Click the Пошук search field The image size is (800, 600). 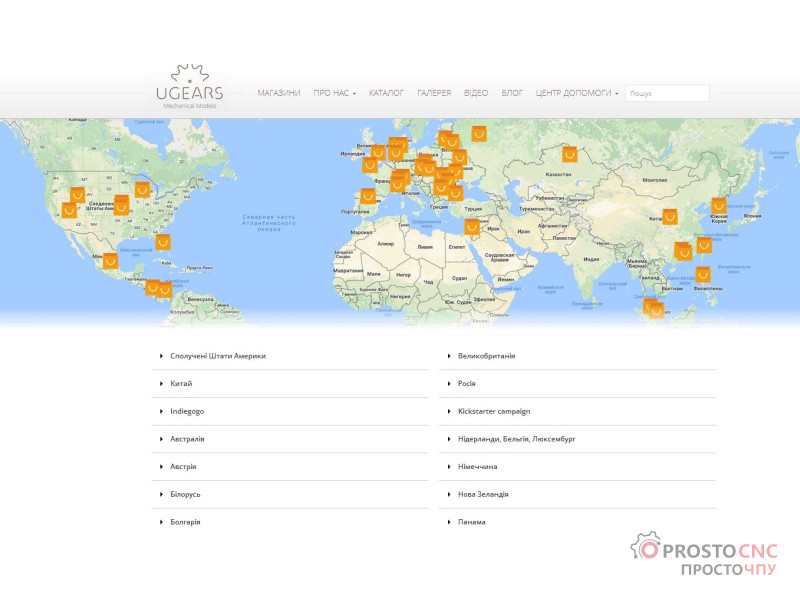point(667,93)
